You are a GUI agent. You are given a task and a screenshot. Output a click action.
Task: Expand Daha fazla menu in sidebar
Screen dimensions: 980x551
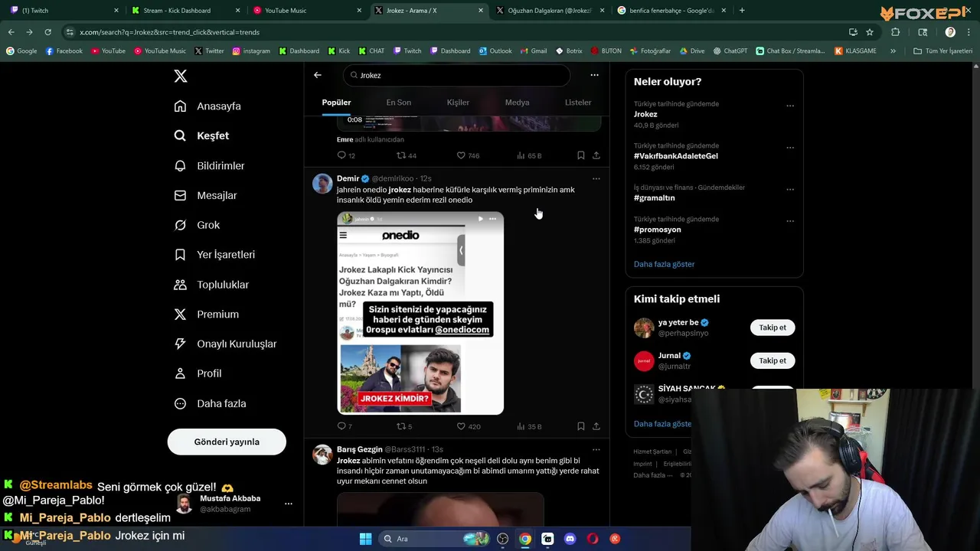[x=210, y=403]
